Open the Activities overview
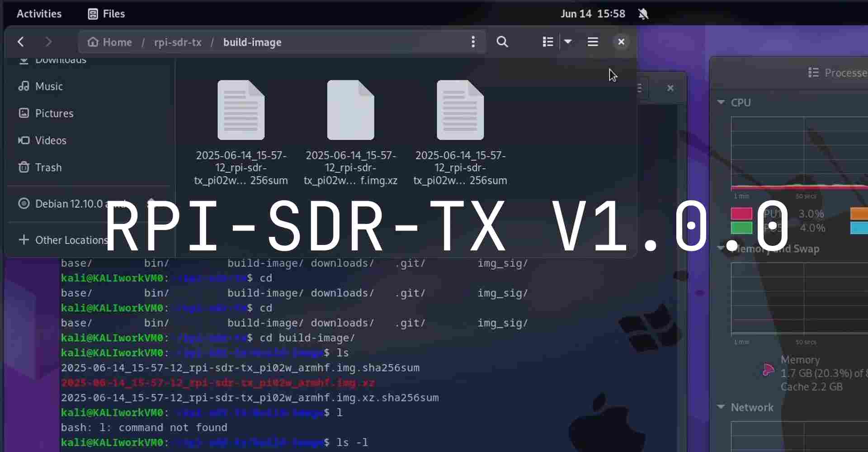 point(39,14)
